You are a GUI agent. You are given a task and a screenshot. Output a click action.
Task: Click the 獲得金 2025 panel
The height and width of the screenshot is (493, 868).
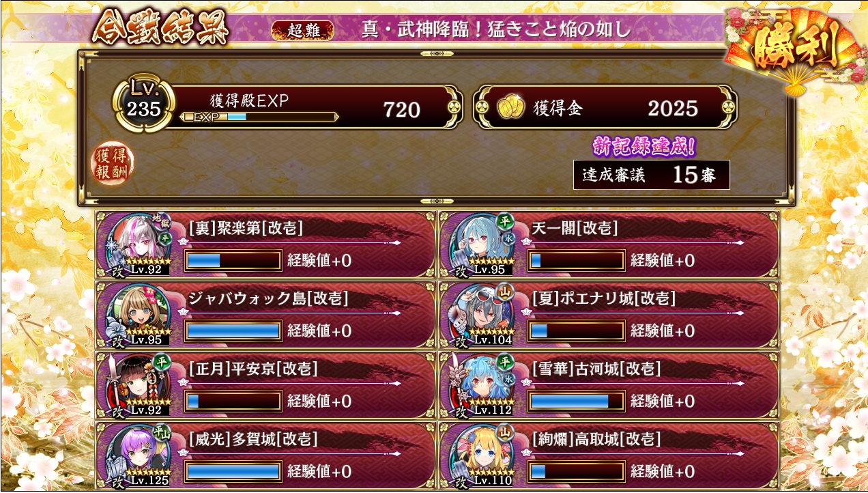605,107
